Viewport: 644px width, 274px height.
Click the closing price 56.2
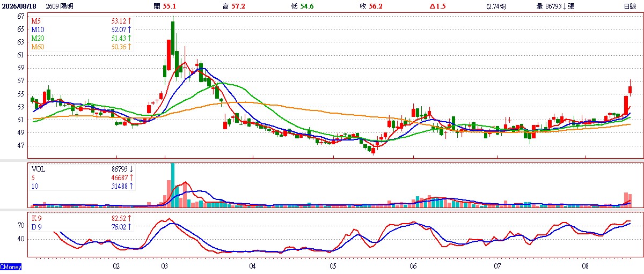[376, 6]
